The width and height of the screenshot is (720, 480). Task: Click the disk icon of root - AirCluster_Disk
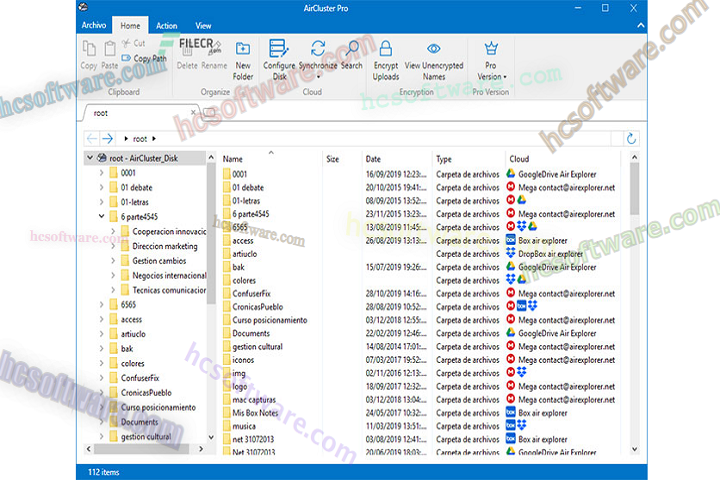(102, 158)
